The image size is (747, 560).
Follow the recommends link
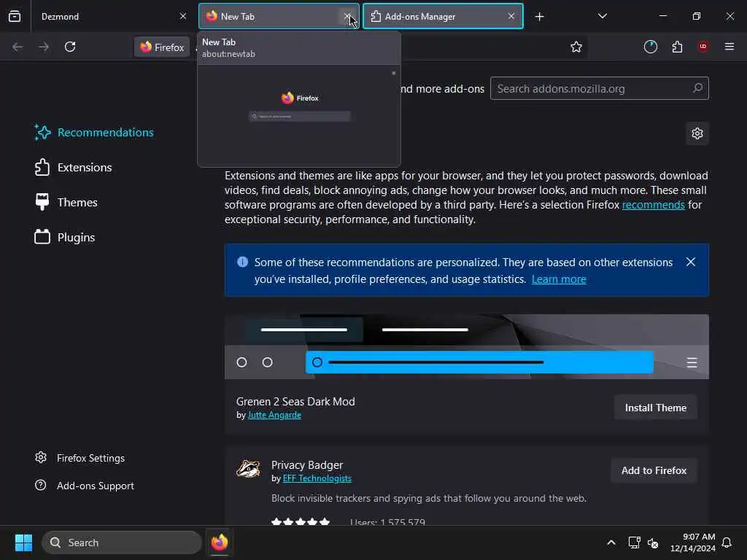653,205
